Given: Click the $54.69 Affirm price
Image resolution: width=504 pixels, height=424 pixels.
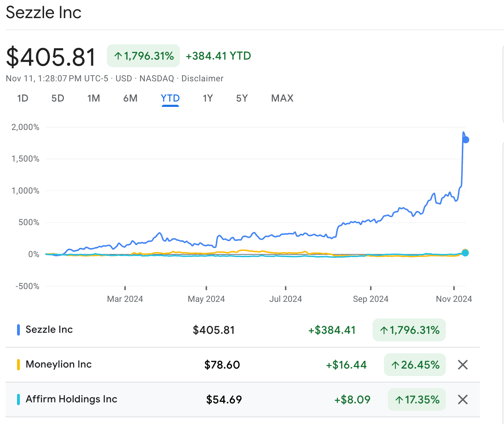Looking at the screenshot, I should [x=224, y=399].
